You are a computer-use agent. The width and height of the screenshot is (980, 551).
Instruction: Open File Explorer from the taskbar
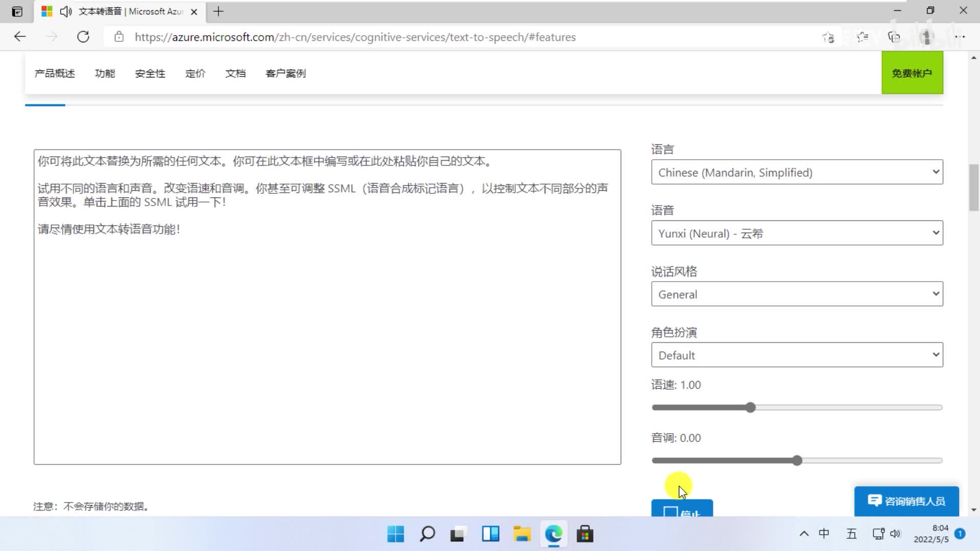(x=522, y=534)
